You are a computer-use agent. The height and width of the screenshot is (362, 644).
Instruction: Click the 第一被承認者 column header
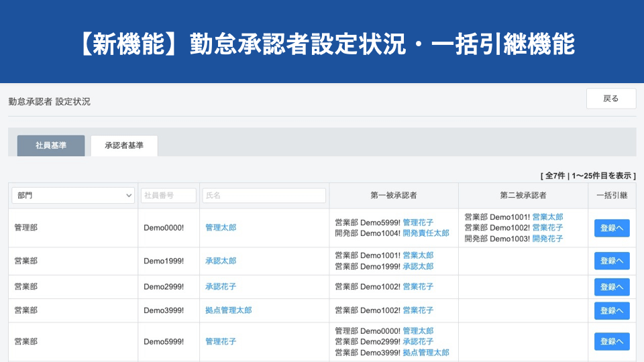pos(394,195)
